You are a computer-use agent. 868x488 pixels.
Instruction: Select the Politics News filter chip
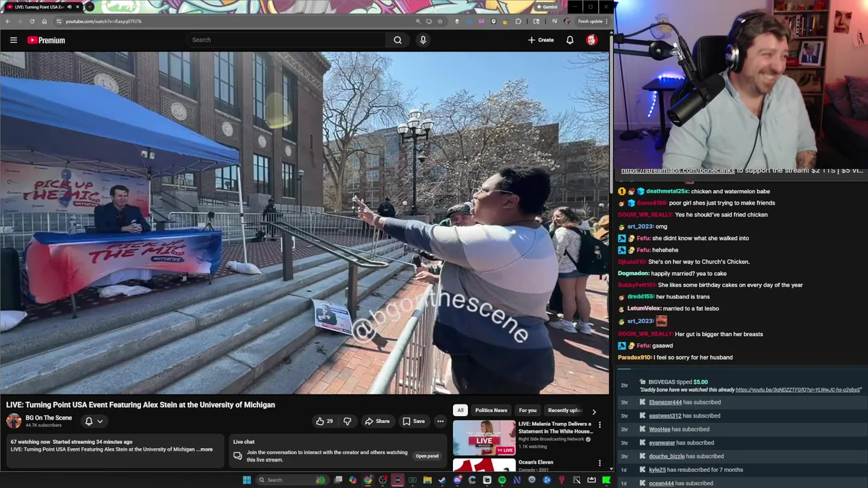coord(491,410)
